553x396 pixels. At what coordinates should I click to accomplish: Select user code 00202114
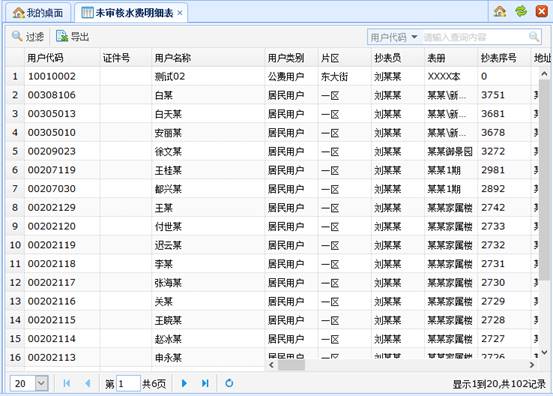point(51,339)
